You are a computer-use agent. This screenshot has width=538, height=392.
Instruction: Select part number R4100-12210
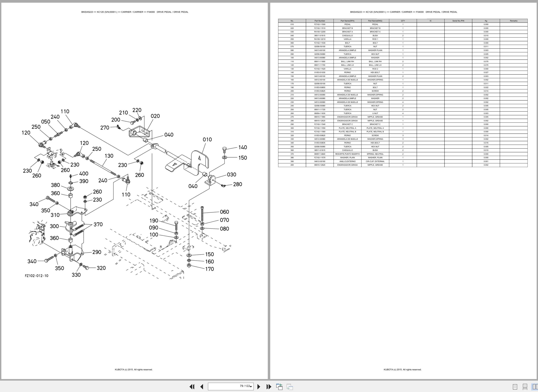pyautogui.click(x=320, y=39)
